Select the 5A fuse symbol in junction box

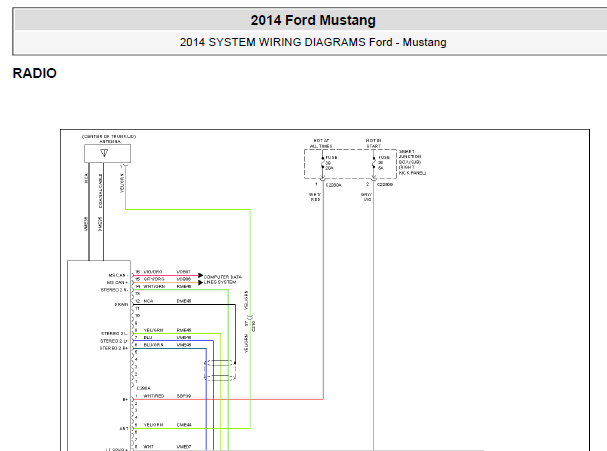pos(374,163)
